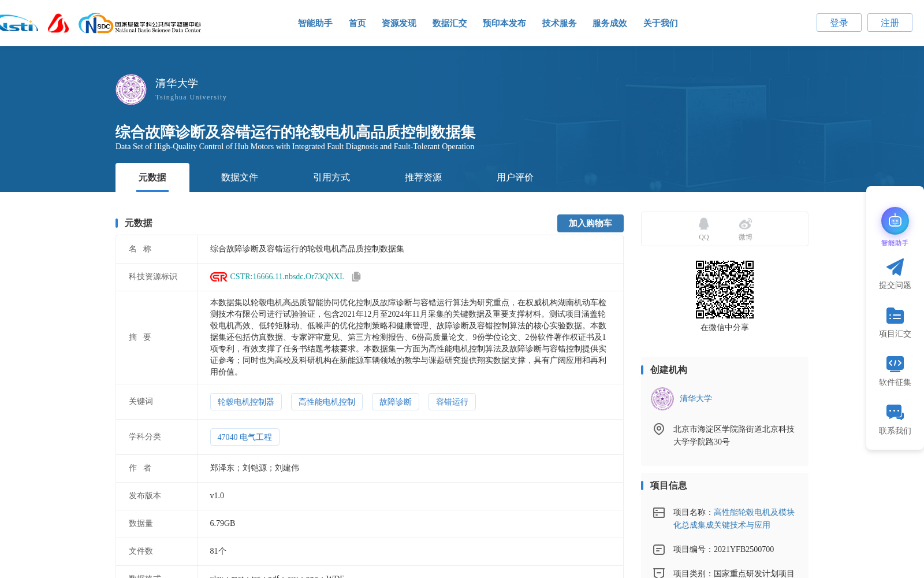The image size is (924, 578).
Task: Click 项目编号：2021YFB2500700 text
Action: click(724, 550)
